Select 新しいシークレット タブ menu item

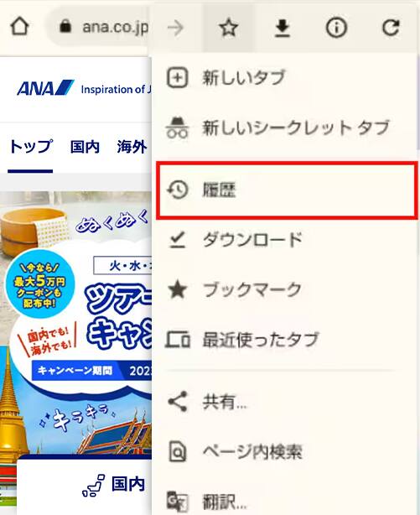[x=285, y=127]
